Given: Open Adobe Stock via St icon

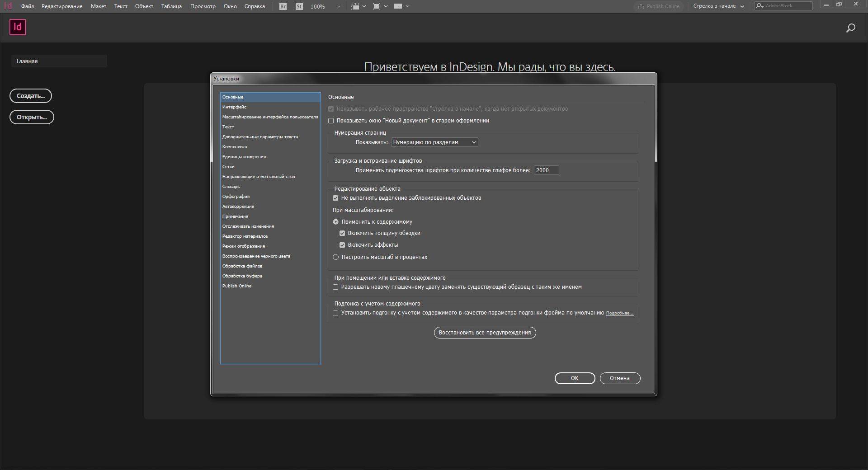Looking at the screenshot, I should point(299,6).
